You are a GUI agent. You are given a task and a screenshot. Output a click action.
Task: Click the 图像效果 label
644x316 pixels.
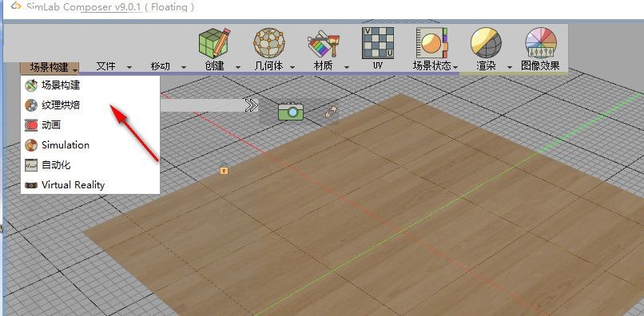(540, 65)
